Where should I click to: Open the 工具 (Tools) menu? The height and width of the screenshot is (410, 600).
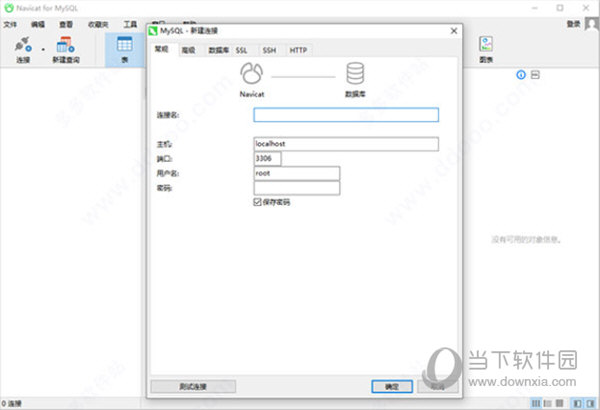(x=130, y=25)
